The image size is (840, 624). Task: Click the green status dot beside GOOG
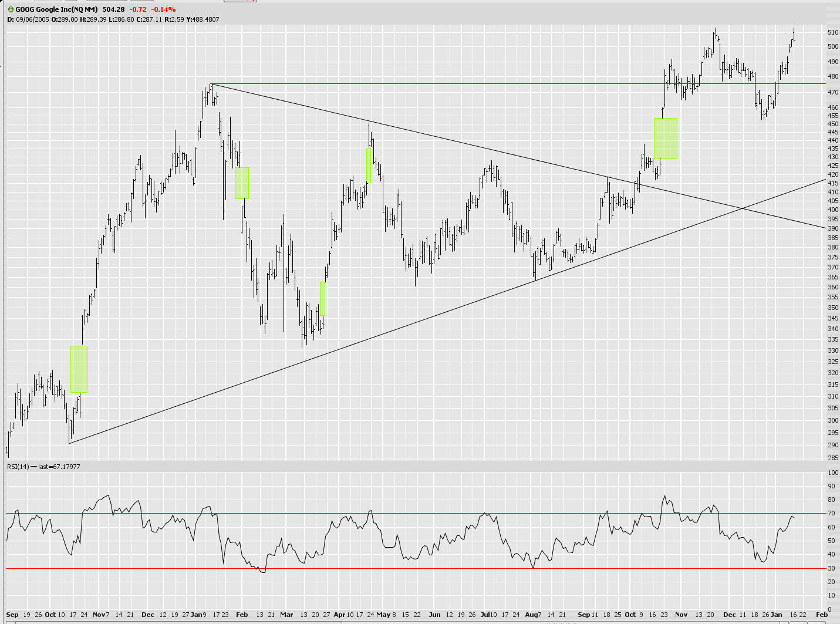click(11, 9)
